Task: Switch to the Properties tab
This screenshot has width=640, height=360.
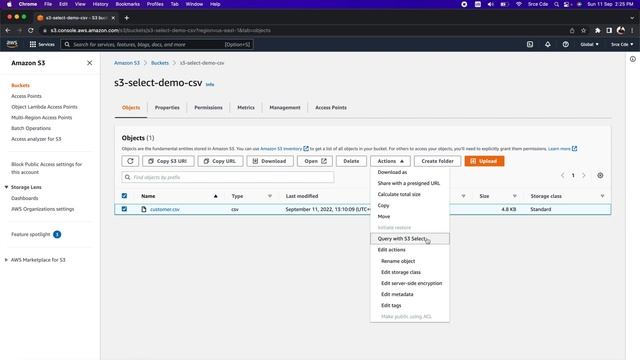Action: click(x=167, y=107)
